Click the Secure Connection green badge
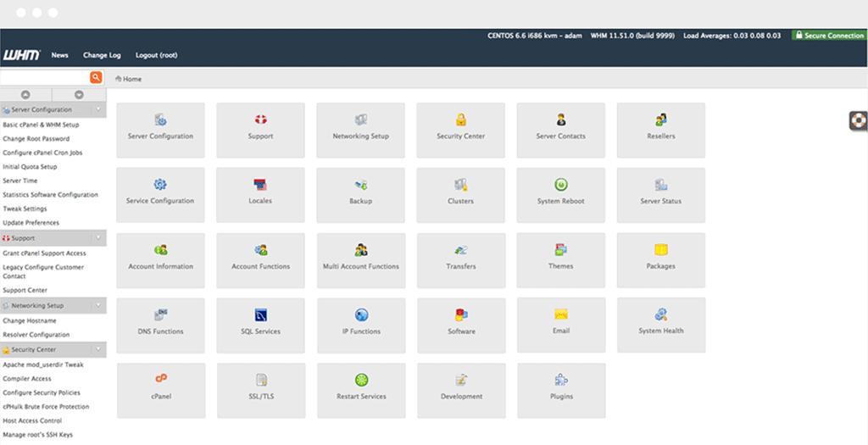 828,36
